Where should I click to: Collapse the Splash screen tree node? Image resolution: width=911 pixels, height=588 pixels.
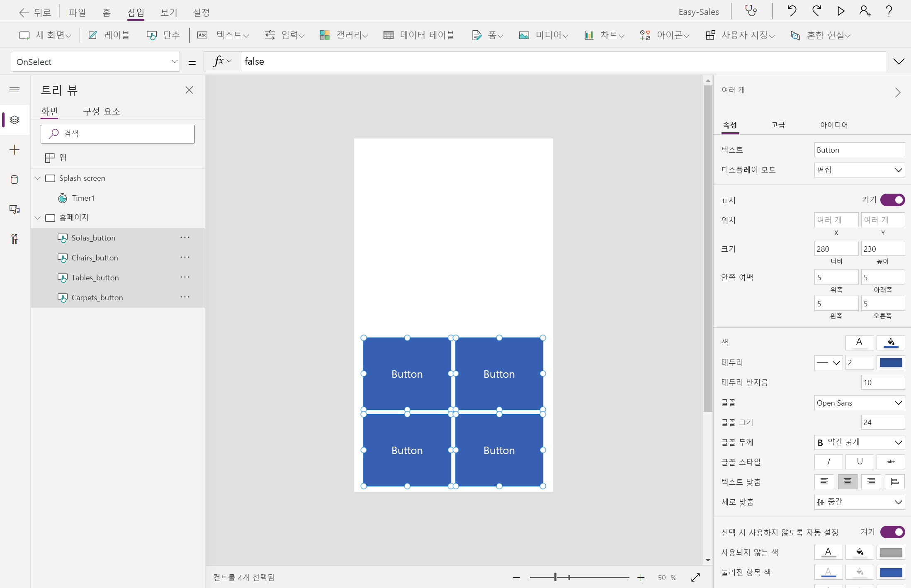38,178
